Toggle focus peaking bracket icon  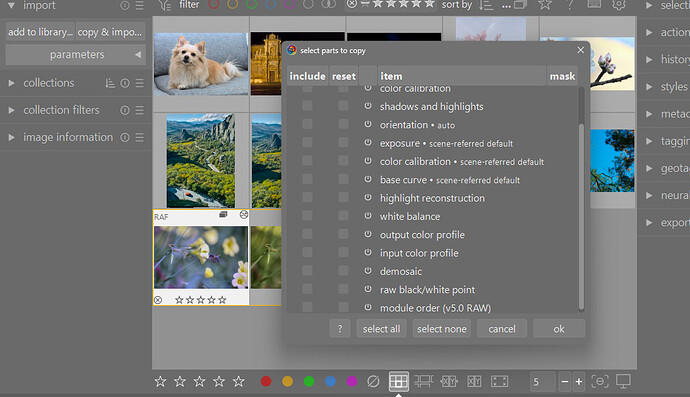click(x=600, y=381)
